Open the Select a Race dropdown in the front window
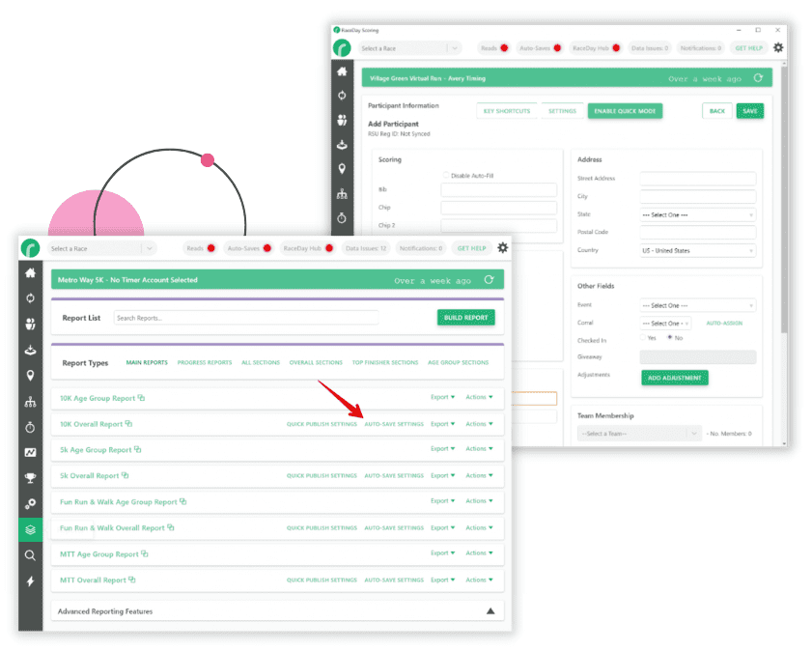 (x=101, y=248)
